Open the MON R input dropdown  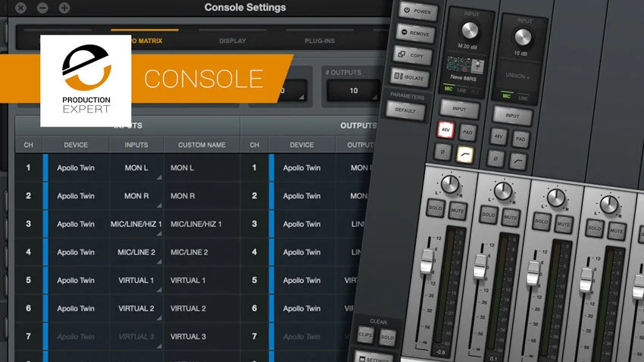click(x=136, y=196)
